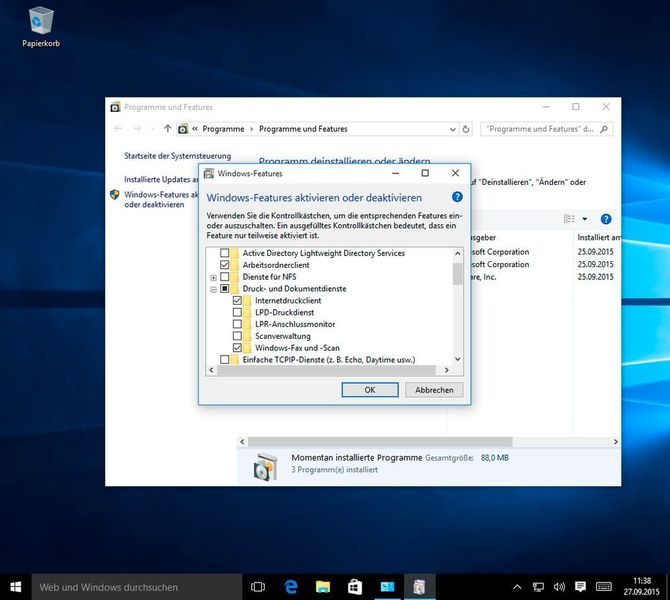Click the feature list scroll right arrow
The height and width of the screenshot is (600, 670).
[447, 370]
